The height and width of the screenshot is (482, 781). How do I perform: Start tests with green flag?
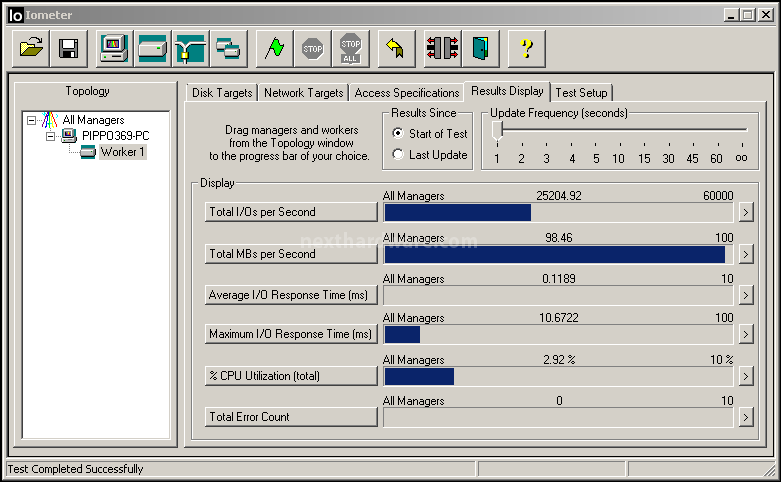coord(274,49)
